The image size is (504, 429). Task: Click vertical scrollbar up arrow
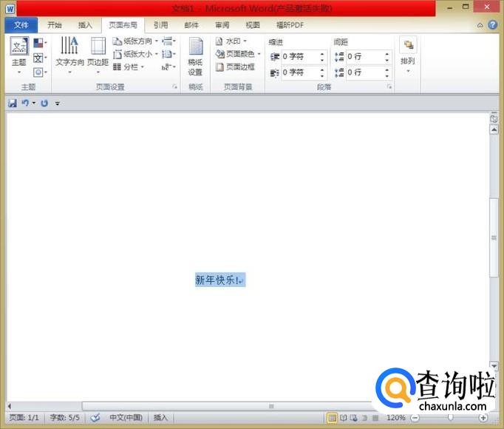pyautogui.click(x=494, y=129)
